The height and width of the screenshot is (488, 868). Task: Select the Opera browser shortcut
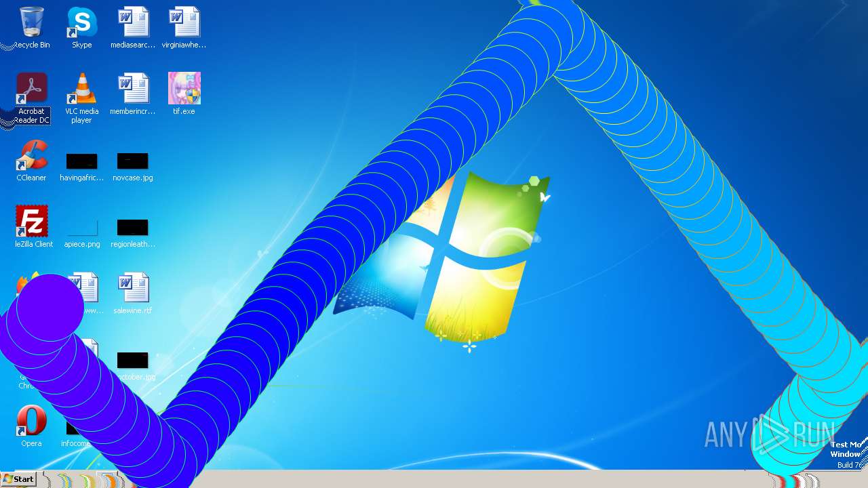pyautogui.click(x=31, y=426)
